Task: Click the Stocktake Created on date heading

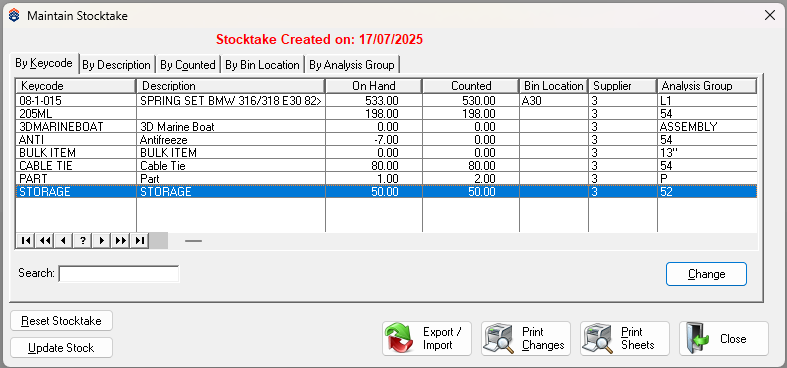Action: (320, 40)
